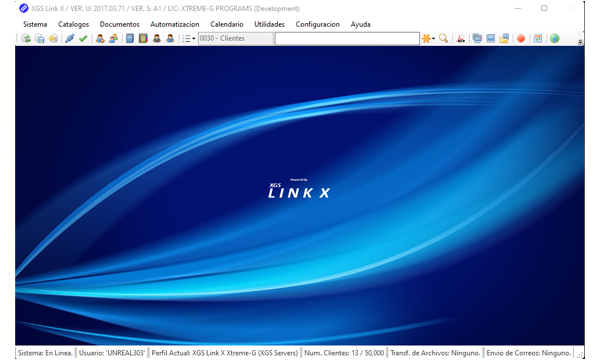Open the blue book catalog icon

point(130,38)
